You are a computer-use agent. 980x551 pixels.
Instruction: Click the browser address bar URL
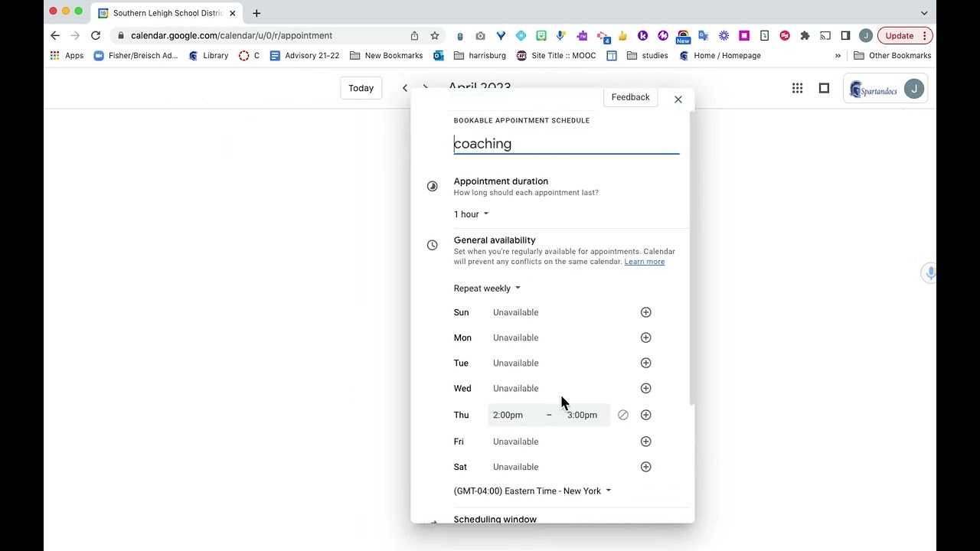(231, 36)
